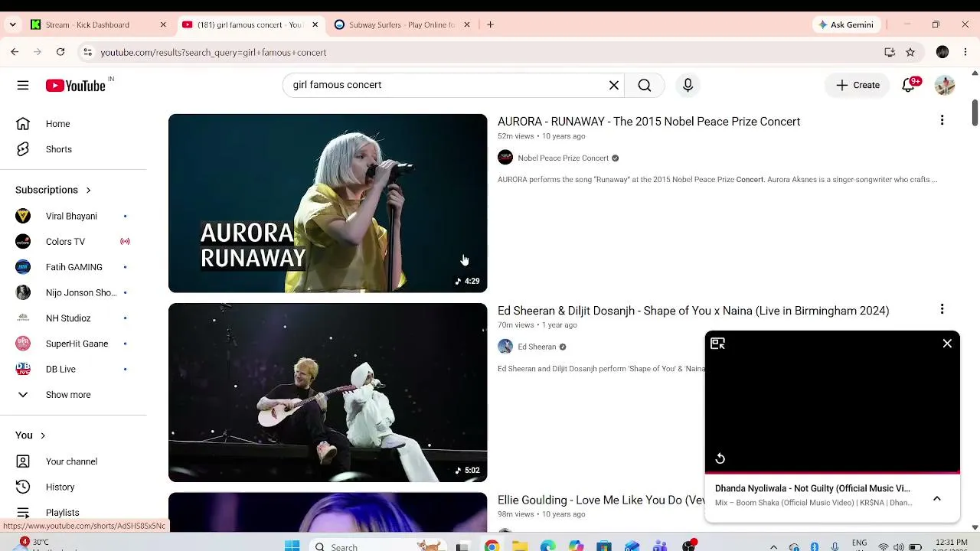The height and width of the screenshot is (551, 980).
Task: Click Ask Gemini button
Action: [845, 24]
